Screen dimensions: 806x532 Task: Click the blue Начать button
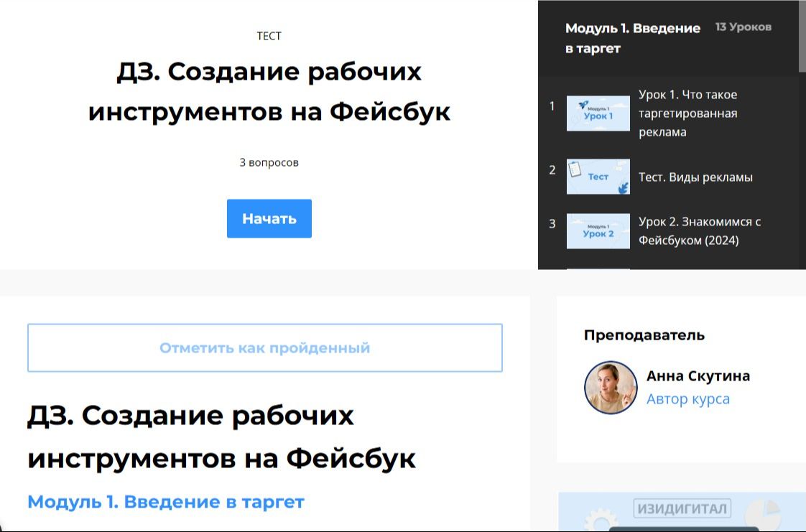[269, 218]
